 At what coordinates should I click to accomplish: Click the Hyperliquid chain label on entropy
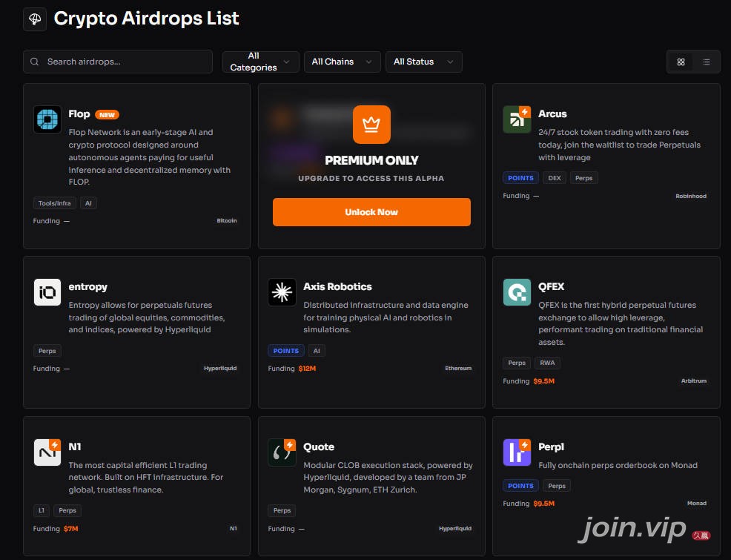(x=220, y=369)
